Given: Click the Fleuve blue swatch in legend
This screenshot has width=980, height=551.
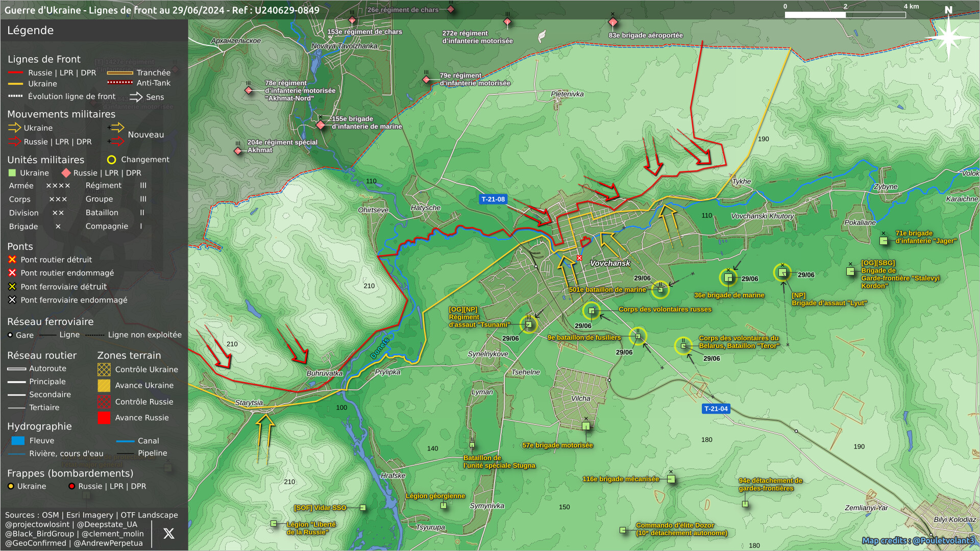Looking at the screenshot, I should [18, 441].
